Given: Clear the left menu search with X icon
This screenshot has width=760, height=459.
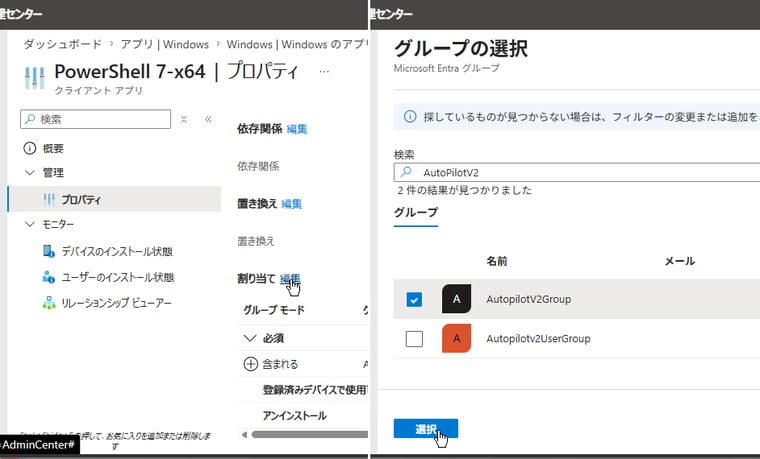Looking at the screenshot, I should 184,119.
